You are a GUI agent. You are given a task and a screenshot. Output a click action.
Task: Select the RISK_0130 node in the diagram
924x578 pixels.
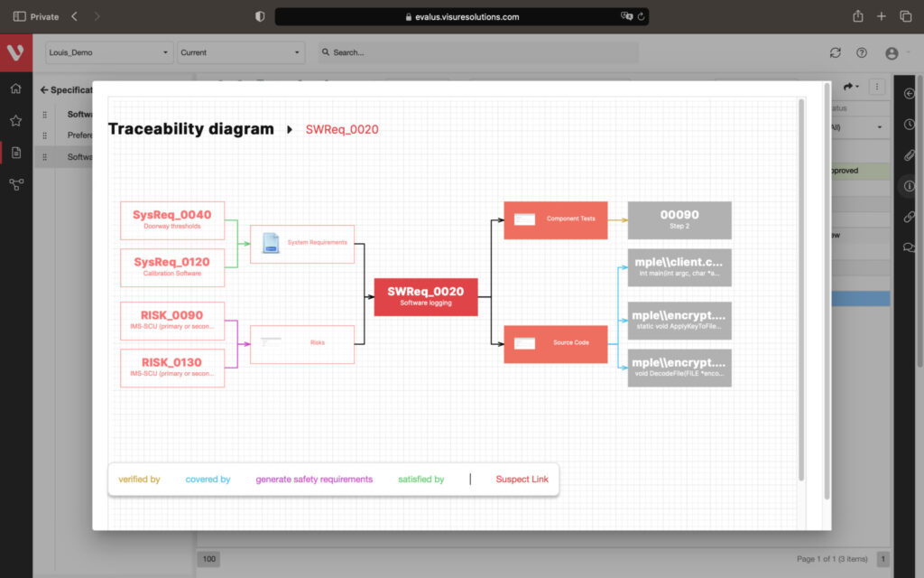click(172, 368)
